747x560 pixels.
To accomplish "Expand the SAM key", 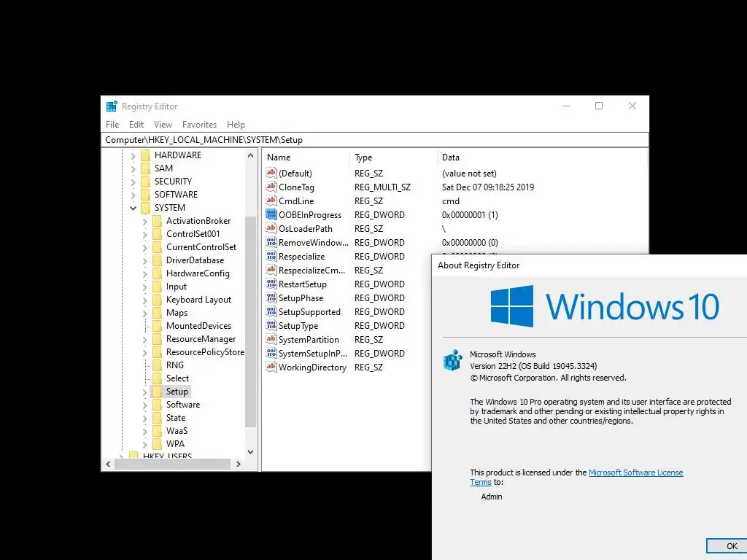I will pos(133,168).
